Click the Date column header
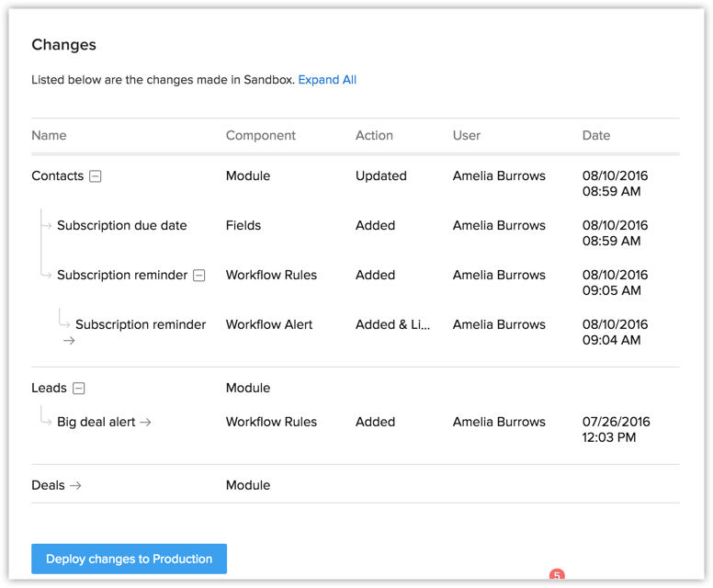 596,135
